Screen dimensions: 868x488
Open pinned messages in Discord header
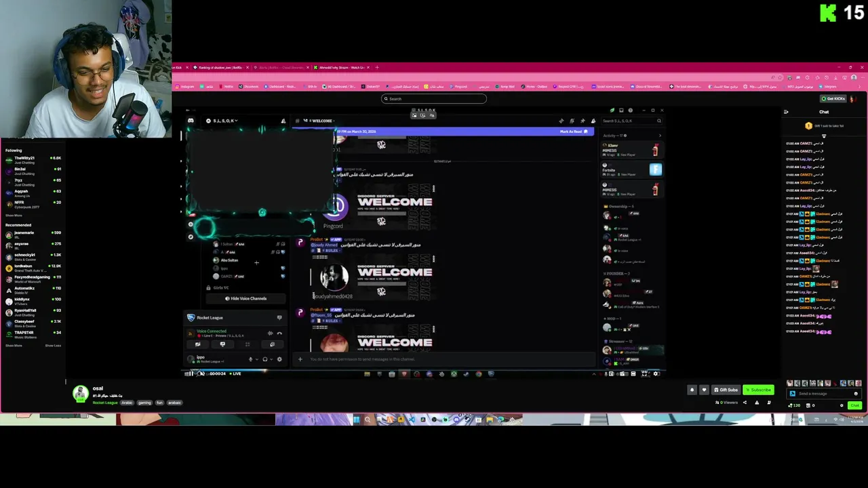[x=583, y=121]
